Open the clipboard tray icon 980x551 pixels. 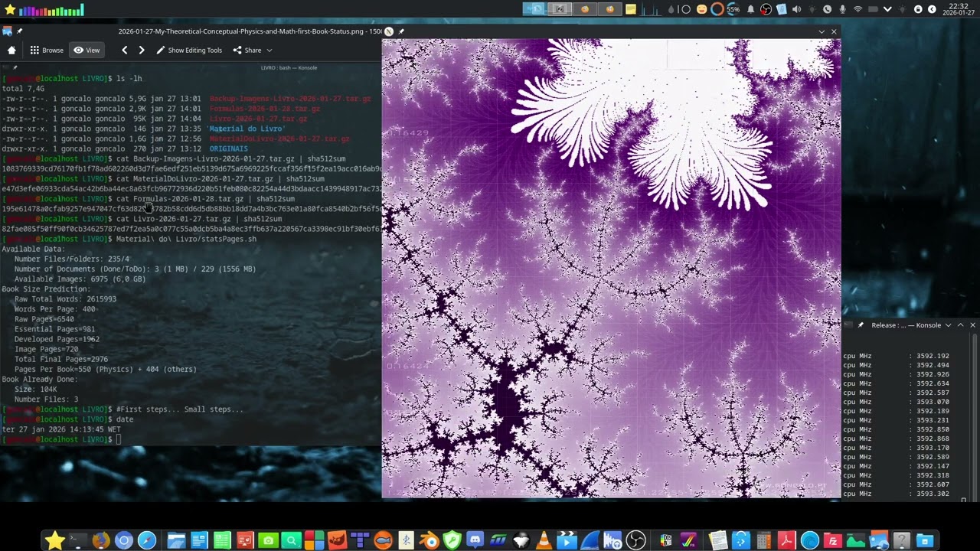coord(782,9)
